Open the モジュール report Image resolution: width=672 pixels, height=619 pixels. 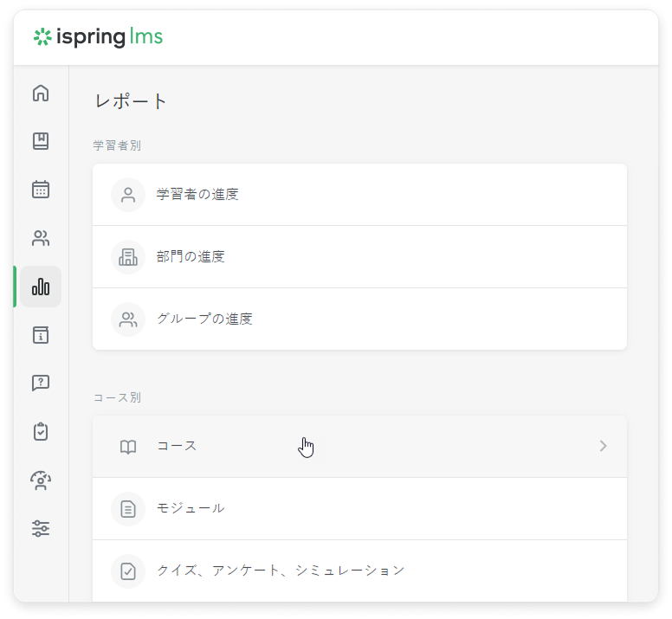pyautogui.click(x=191, y=508)
